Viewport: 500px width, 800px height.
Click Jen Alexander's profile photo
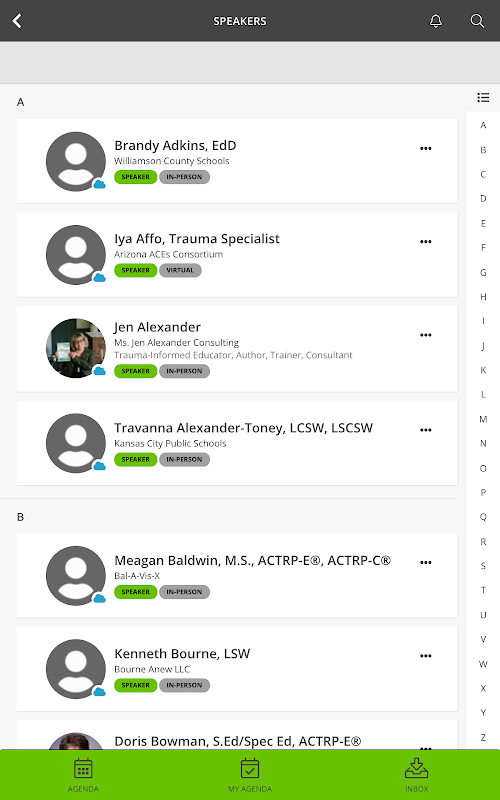pyautogui.click(x=76, y=348)
